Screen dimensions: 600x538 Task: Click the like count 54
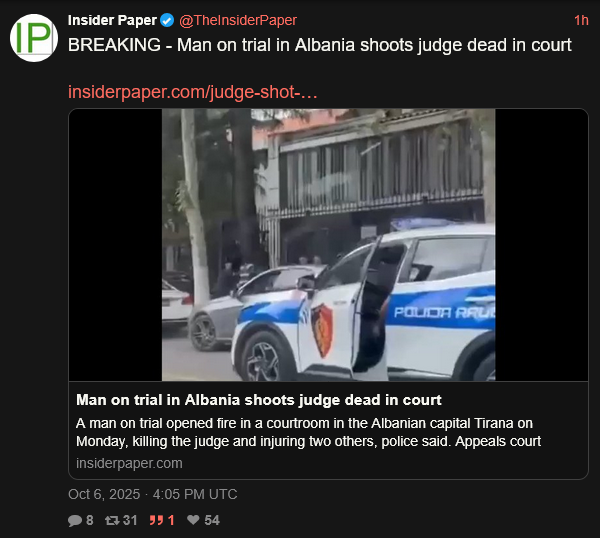[x=212, y=520]
